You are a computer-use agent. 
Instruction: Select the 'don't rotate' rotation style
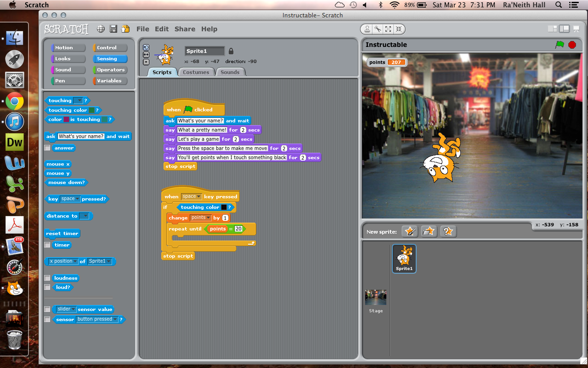pyautogui.click(x=146, y=62)
